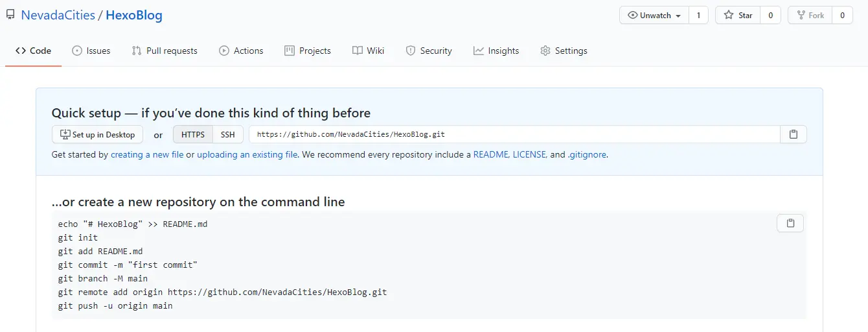Switch to the Settings tab
Screen dimensions: 868x332
click(564, 51)
